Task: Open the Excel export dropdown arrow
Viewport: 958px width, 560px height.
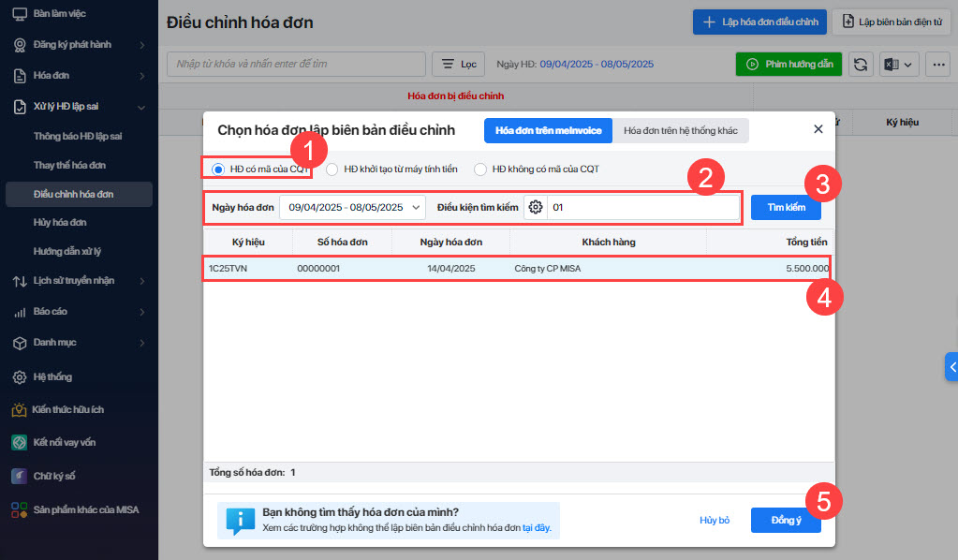Action: (908, 65)
